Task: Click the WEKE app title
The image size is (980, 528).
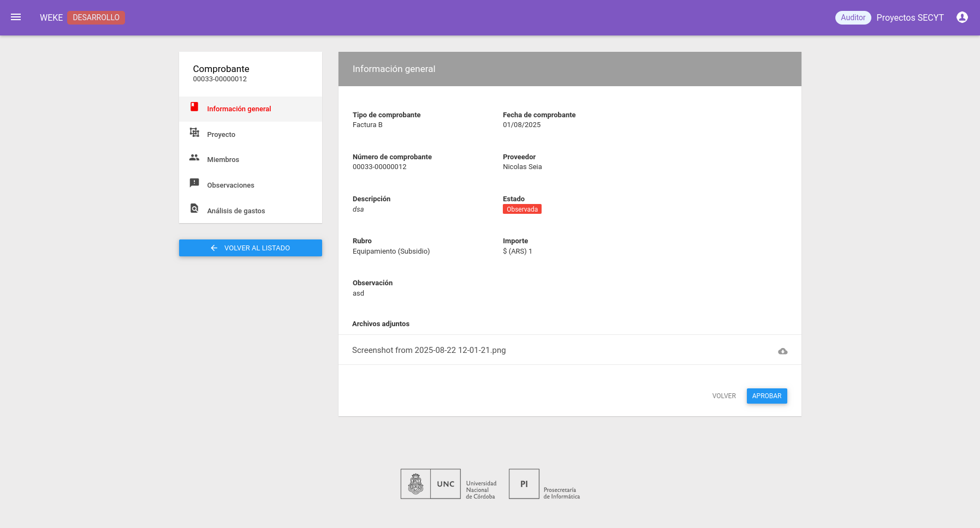Action: point(51,17)
